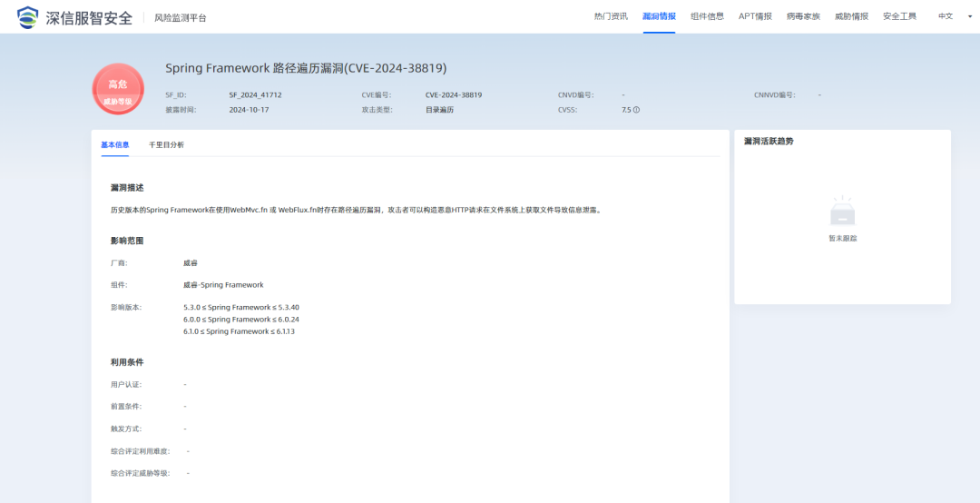Click the 高危 threat level badge

coord(118,89)
